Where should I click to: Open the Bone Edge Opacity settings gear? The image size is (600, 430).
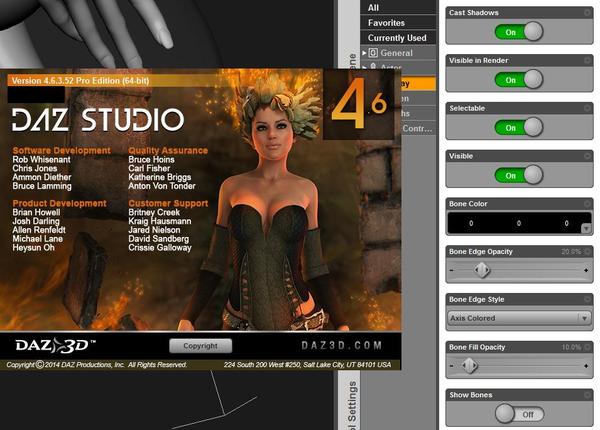click(x=587, y=252)
